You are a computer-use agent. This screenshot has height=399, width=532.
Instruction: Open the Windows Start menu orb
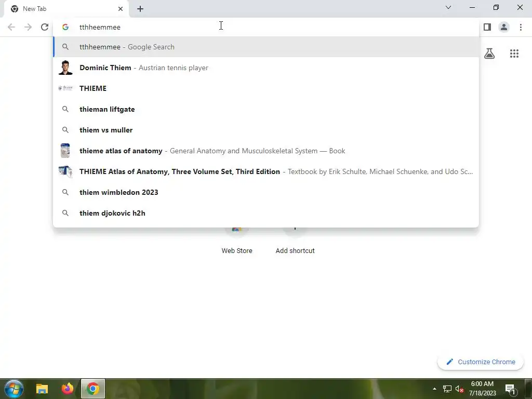[14, 389]
